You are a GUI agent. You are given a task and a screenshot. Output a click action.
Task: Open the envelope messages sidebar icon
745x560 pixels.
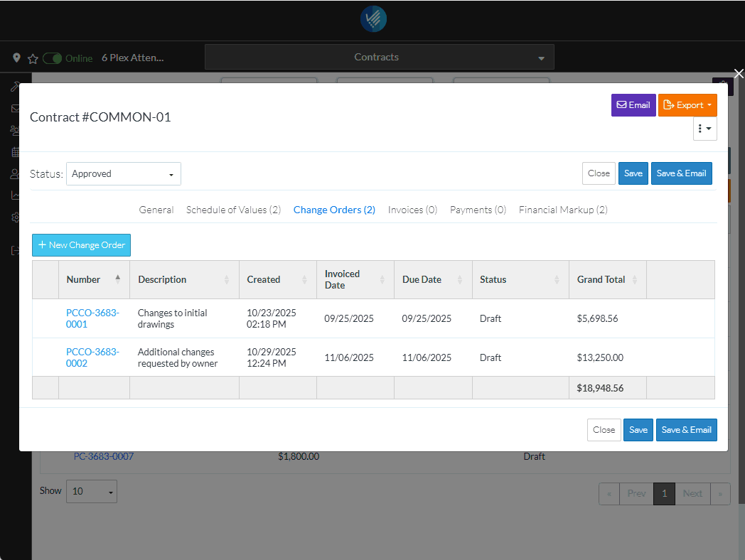pyautogui.click(x=15, y=109)
